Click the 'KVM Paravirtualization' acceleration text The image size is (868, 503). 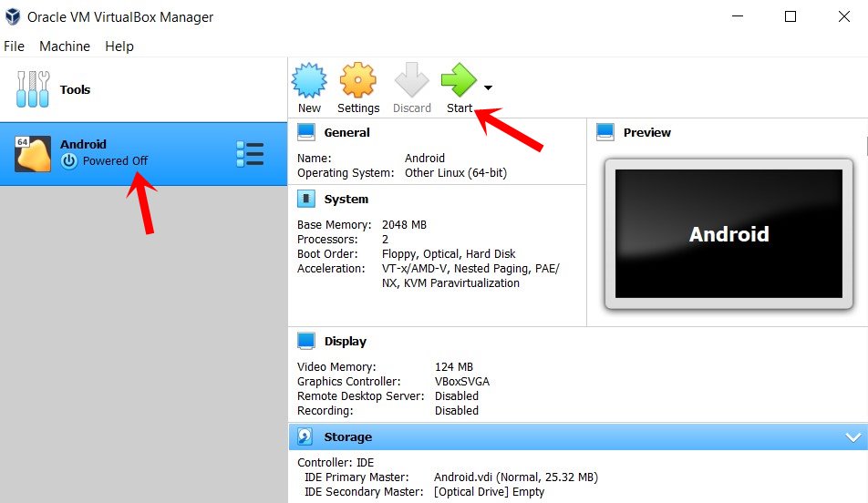coord(461,283)
